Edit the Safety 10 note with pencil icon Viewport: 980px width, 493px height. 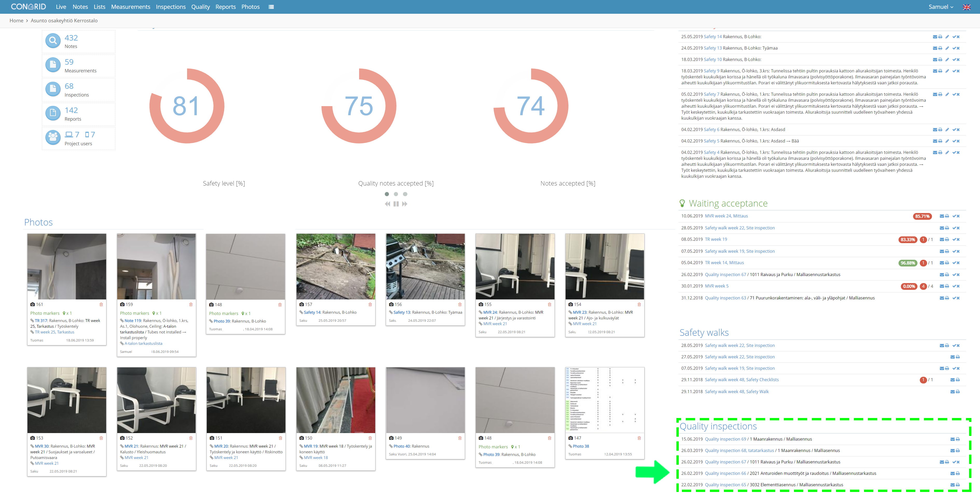coord(947,60)
